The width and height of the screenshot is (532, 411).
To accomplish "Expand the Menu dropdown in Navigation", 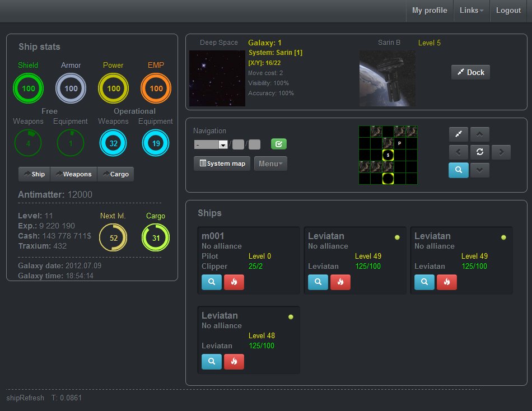I will point(271,164).
